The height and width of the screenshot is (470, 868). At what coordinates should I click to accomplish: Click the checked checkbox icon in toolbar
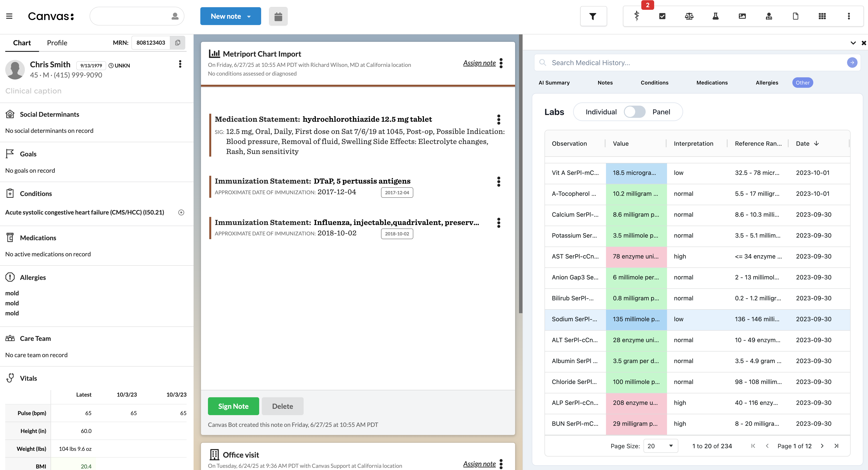click(x=662, y=16)
